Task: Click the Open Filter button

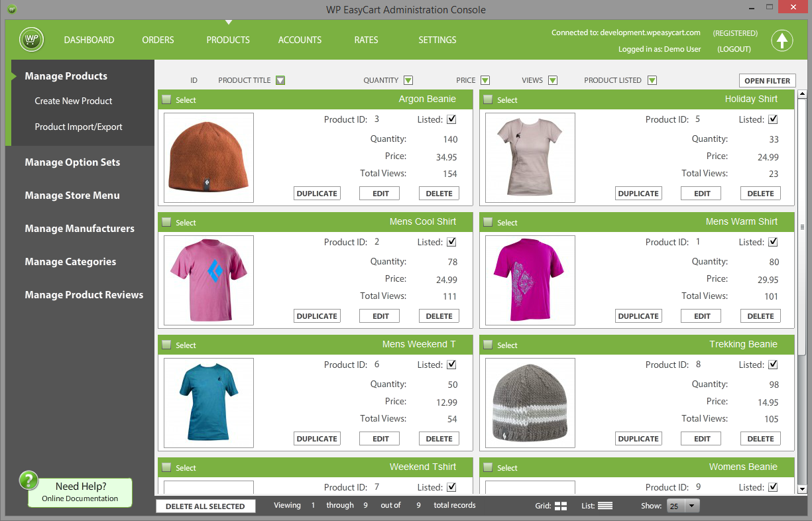Action: 768,81
